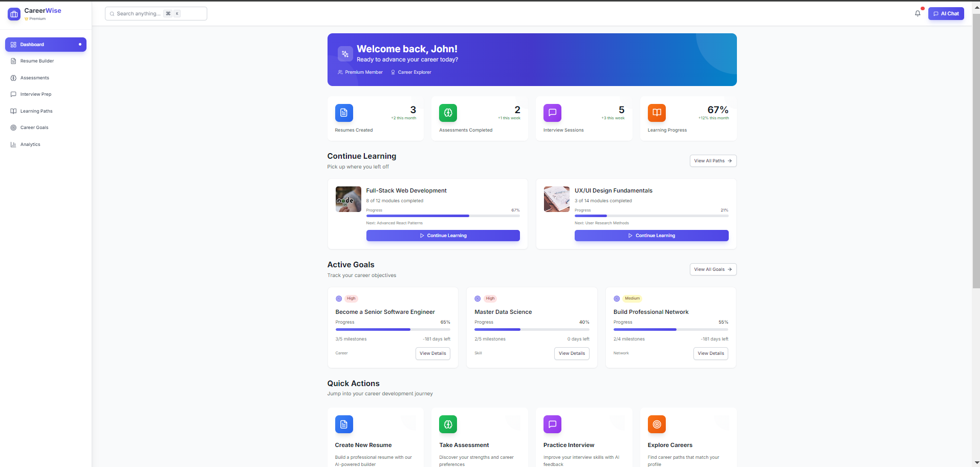Click the Master Data Science goal progress bar
Image resolution: width=980 pixels, height=467 pixels.
tap(532, 330)
